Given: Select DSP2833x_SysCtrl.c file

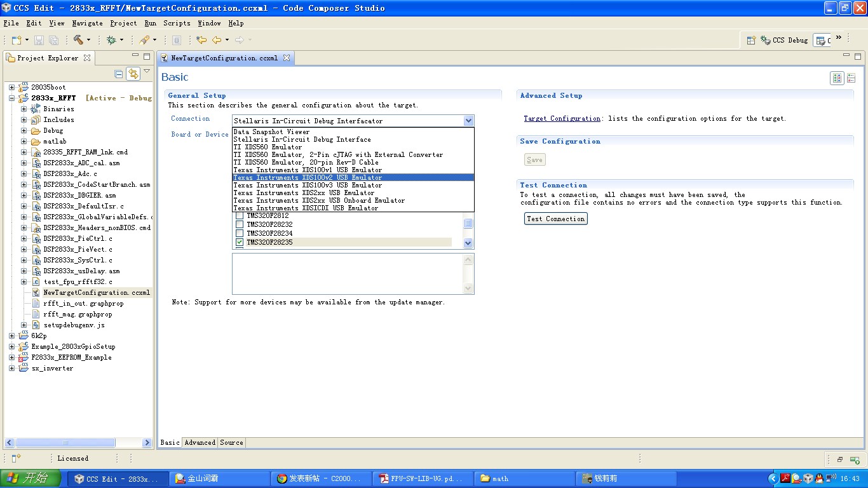Looking at the screenshot, I should point(78,260).
